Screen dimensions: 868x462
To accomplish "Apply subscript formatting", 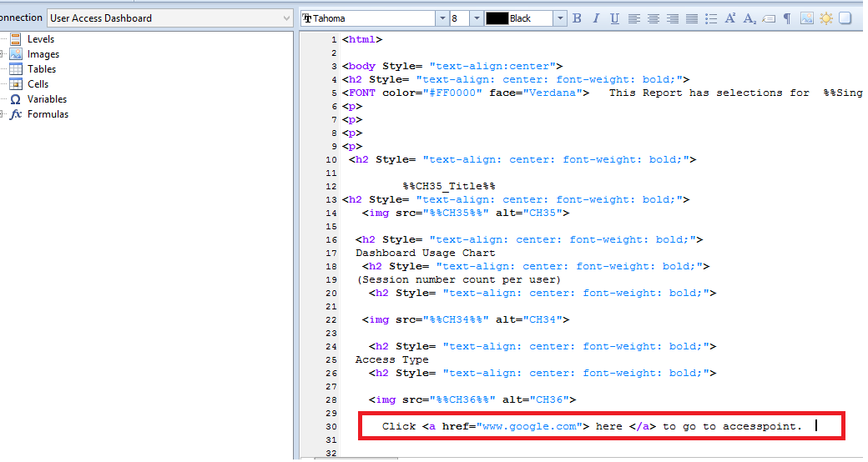I will pyautogui.click(x=749, y=18).
